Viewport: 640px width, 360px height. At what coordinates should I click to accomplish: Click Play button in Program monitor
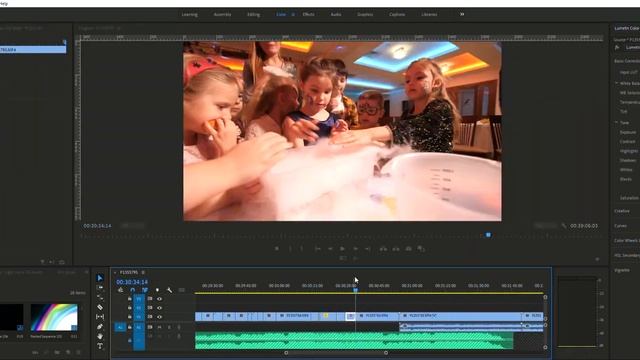click(x=342, y=249)
